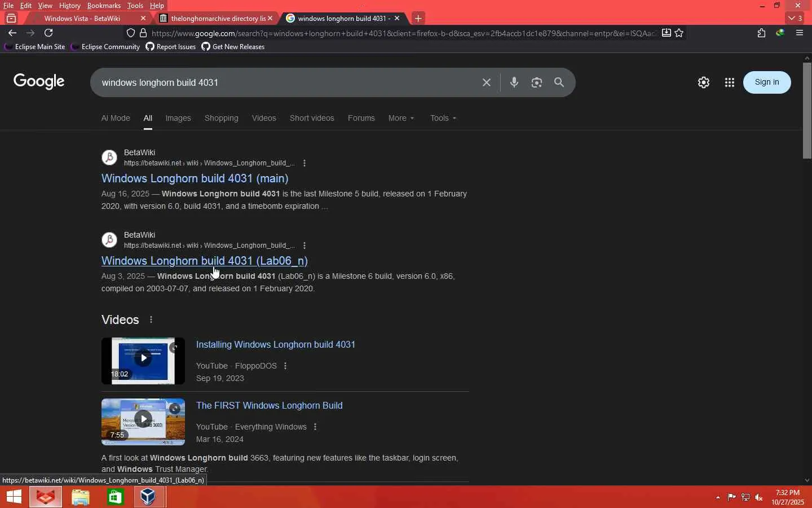Open The FIRST Windows Longhorn Build link
This screenshot has height=508, width=812.
coord(270,405)
